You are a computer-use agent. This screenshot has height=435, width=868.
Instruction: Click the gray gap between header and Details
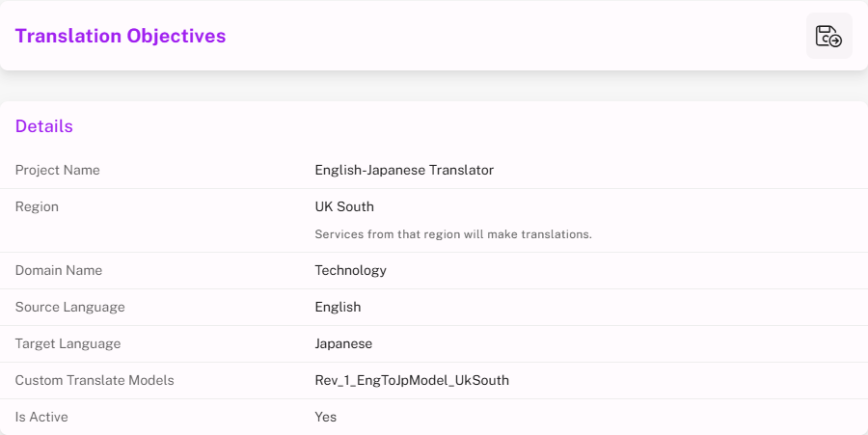click(x=434, y=86)
